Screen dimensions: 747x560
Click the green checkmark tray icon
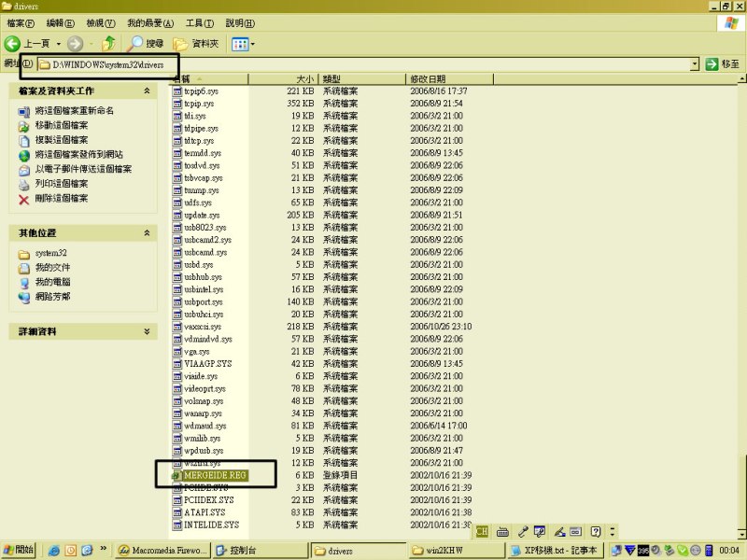click(683, 551)
